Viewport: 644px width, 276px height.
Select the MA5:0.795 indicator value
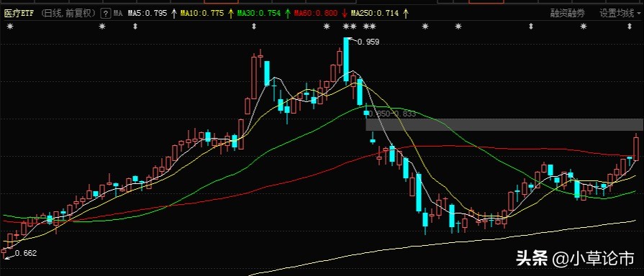pyautogui.click(x=148, y=14)
